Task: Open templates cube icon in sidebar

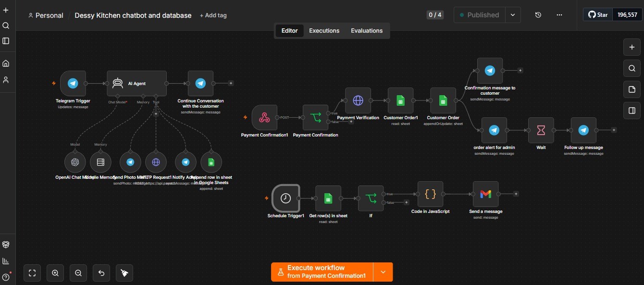Action: [6, 245]
